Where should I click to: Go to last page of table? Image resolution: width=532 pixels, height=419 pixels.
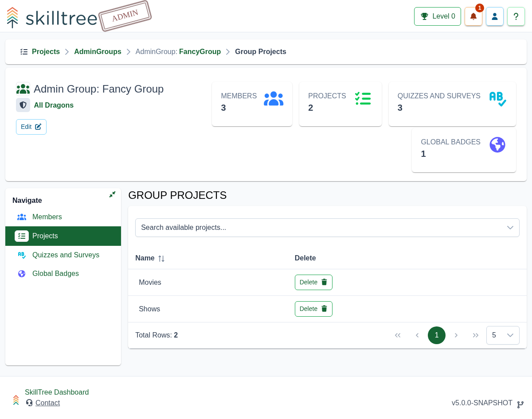point(476,335)
